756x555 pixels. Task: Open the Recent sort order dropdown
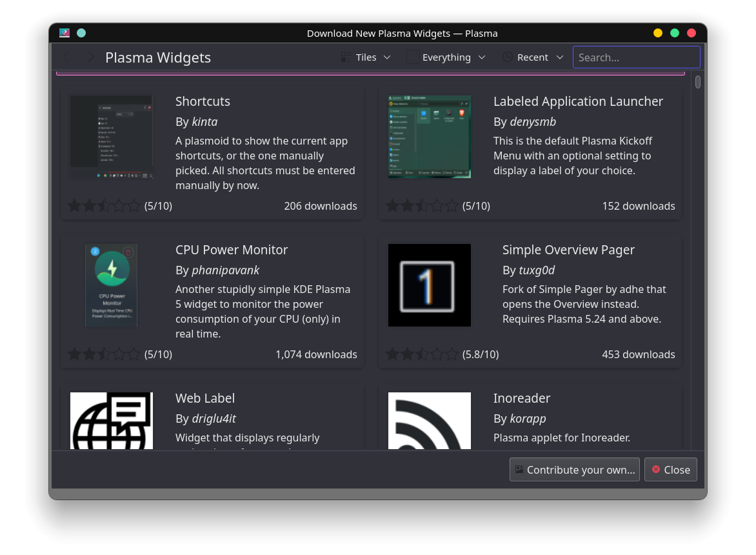pos(533,57)
